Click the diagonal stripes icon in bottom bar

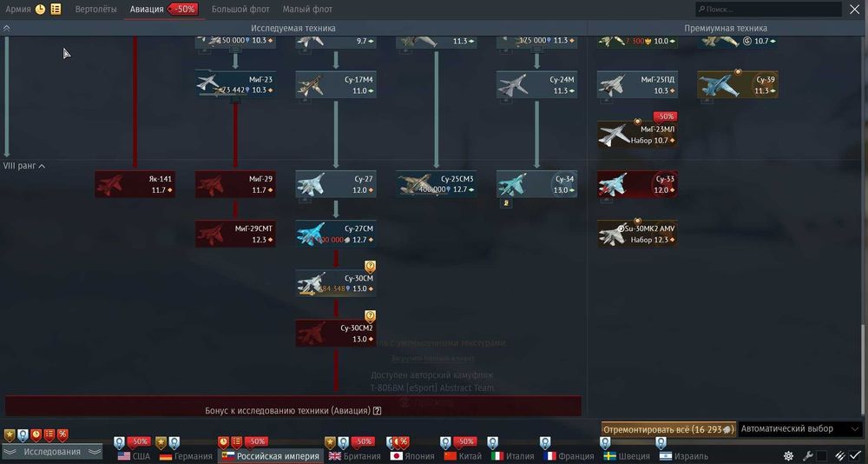[x=840, y=456]
